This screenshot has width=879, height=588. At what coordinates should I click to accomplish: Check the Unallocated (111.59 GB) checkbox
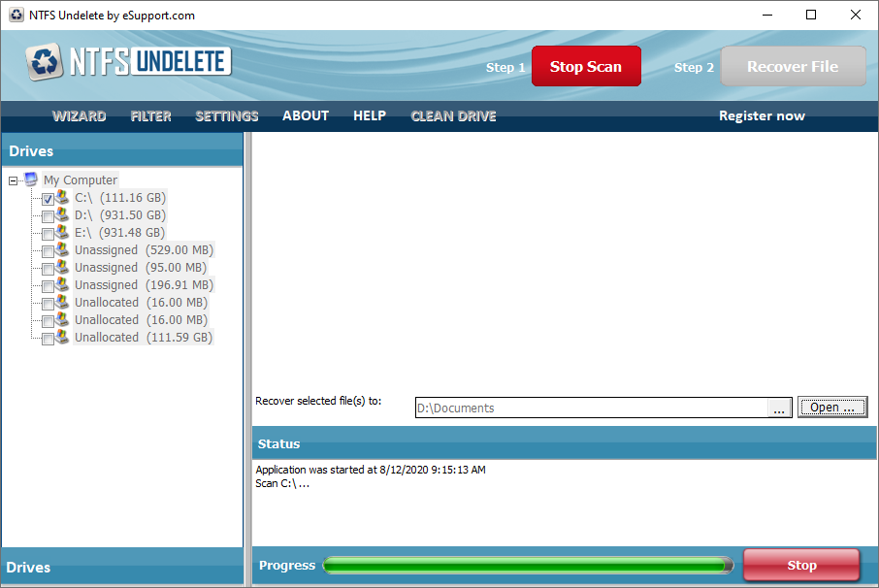pyautogui.click(x=49, y=339)
